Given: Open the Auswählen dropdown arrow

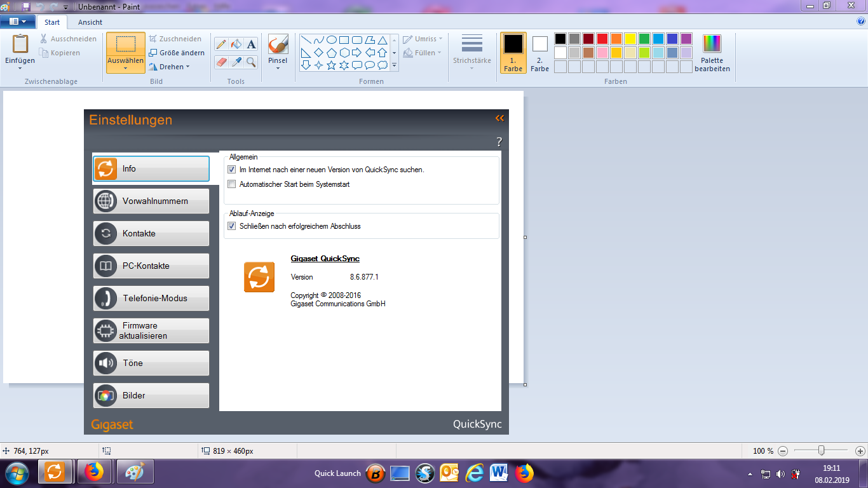Looking at the screenshot, I should tap(126, 69).
